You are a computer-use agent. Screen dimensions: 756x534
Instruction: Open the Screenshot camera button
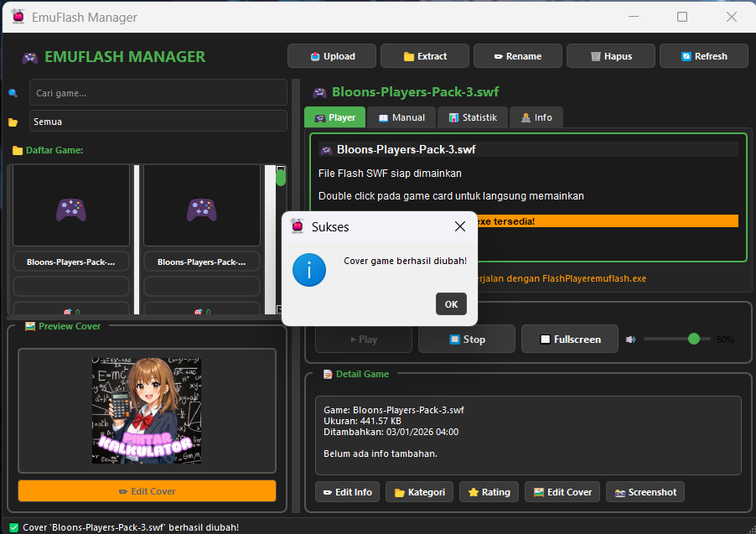click(645, 492)
